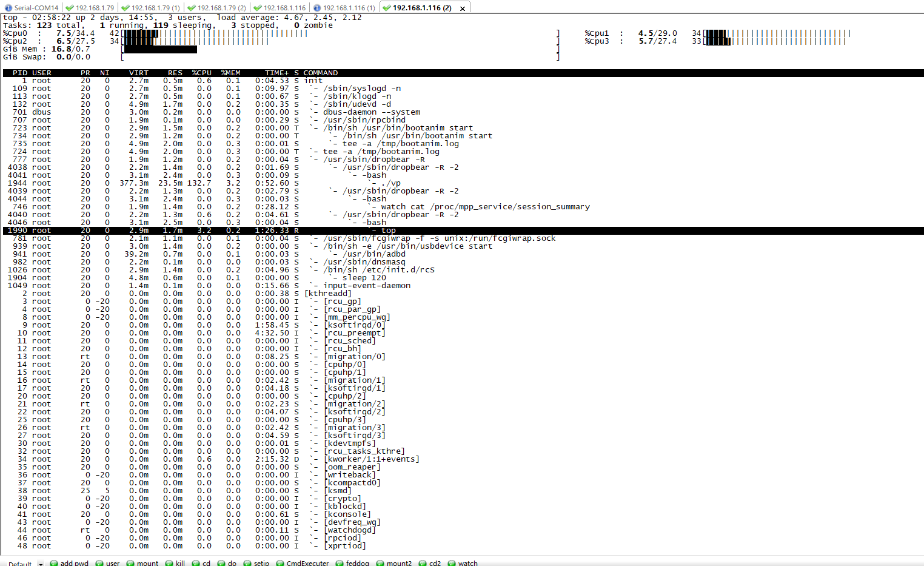
Task: Run the mount command button
Action: [x=142, y=563]
